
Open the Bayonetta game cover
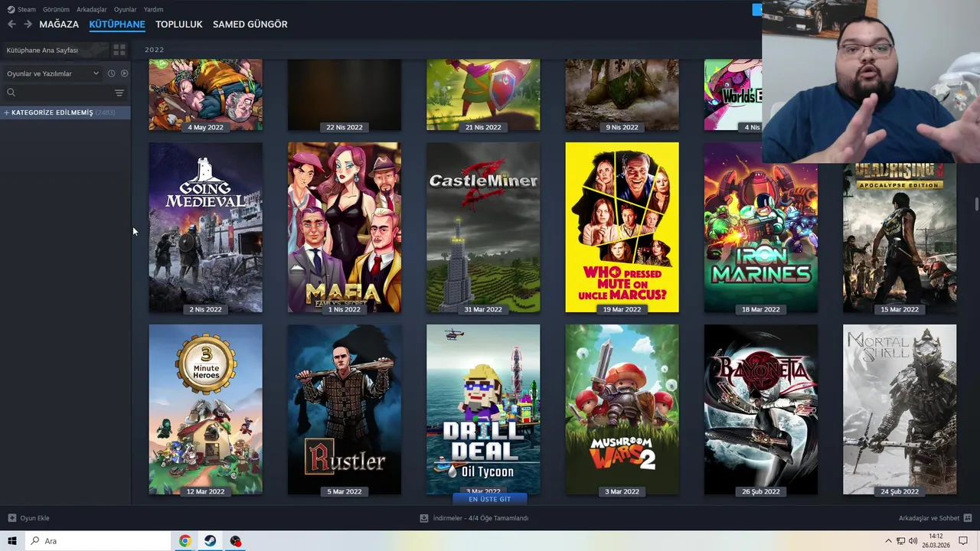760,409
